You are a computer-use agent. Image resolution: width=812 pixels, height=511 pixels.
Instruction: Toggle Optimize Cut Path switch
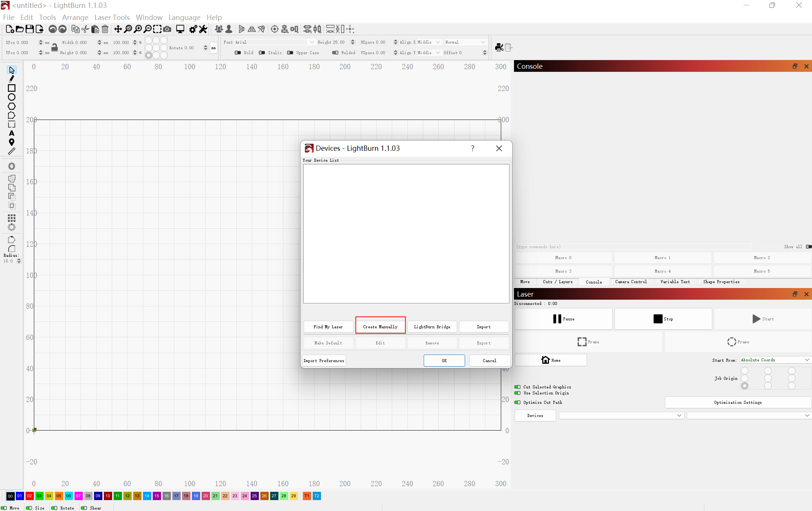tap(518, 402)
